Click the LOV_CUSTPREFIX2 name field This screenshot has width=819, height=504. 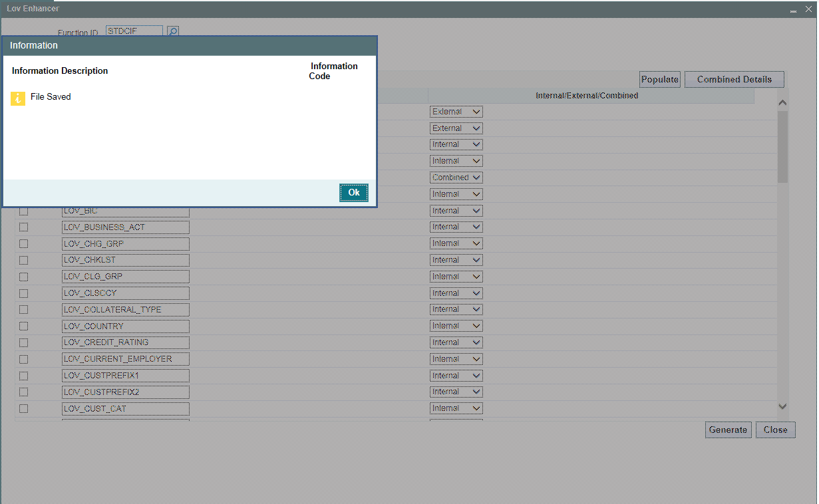coord(126,392)
